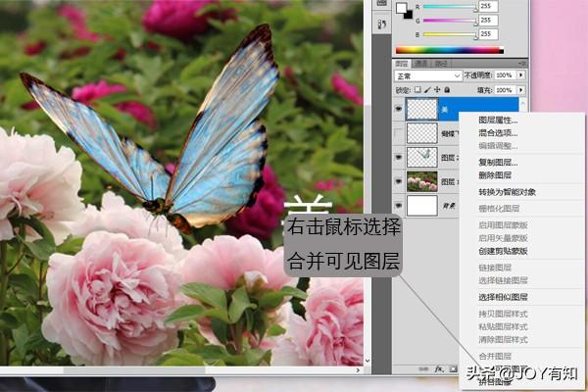588x392 pixels.
Task: Click the R value field showing 255
Action: click(x=489, y=6)
